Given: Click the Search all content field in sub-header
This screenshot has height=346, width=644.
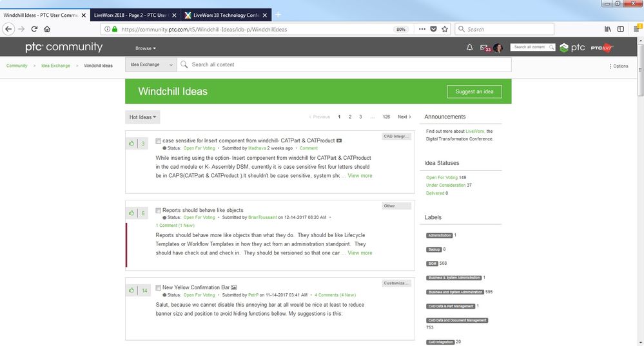Looking at the screenshot, I should point(344,64).
